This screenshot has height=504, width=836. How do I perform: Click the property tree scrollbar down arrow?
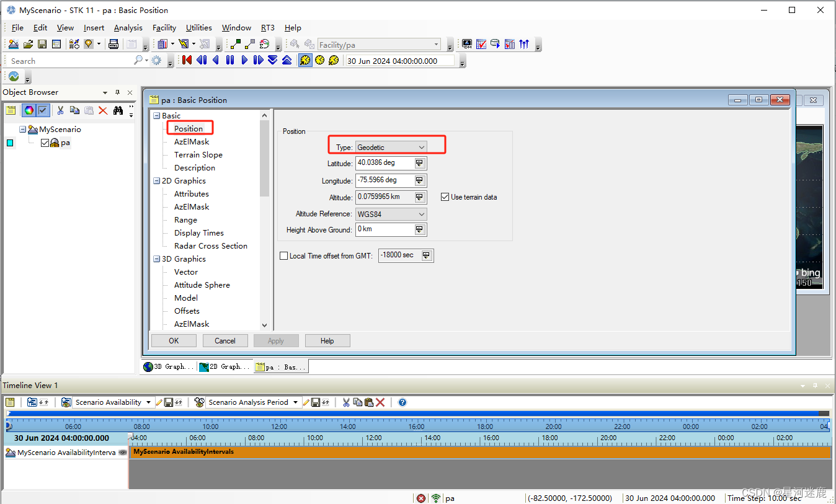point(265,325)
